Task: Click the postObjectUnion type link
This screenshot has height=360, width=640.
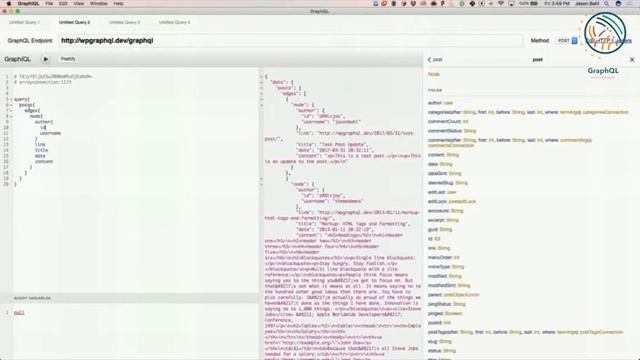Action: (x=461, y=295)
